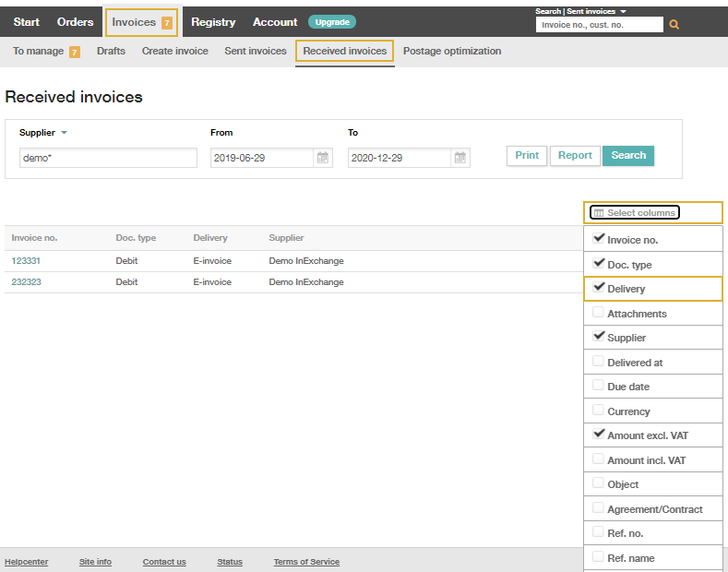This screenshot has width=728, height=572.
Task: Open the Orders menu
Action: click(x=76, y=22)
